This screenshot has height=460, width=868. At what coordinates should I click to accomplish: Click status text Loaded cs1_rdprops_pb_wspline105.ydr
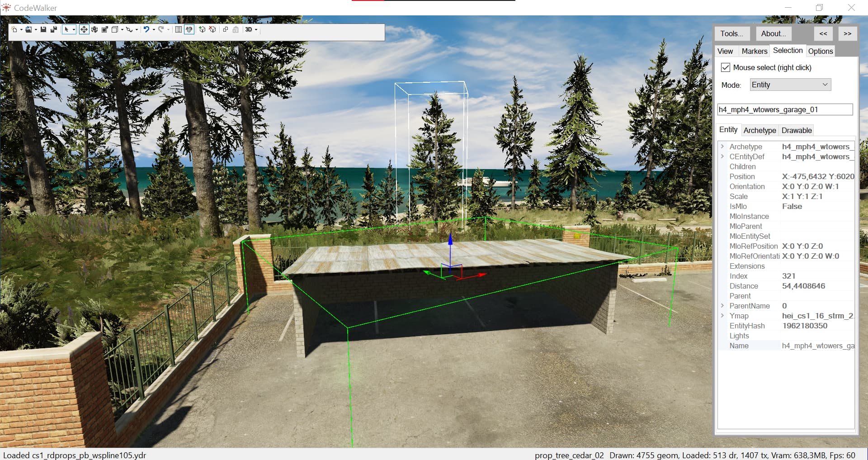tap(75, 455)
